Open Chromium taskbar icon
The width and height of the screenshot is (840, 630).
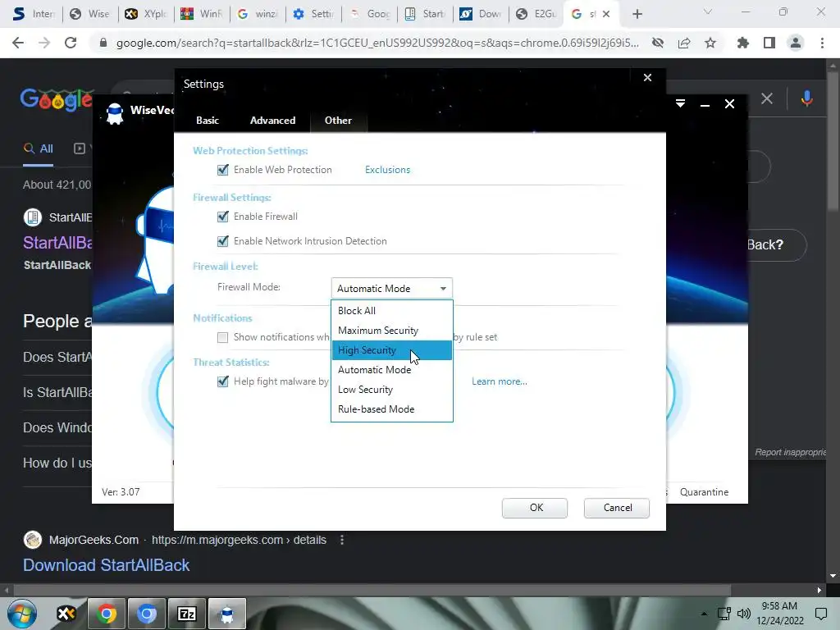click(x=146, y=614)
